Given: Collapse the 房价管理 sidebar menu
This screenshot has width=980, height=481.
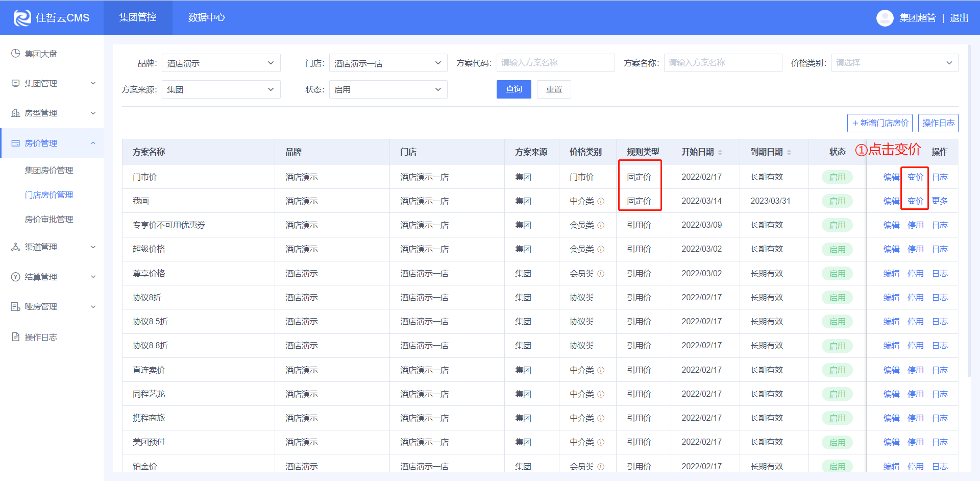Looking at the screenshot, I should pyautogui.click(x=93, y=143).
